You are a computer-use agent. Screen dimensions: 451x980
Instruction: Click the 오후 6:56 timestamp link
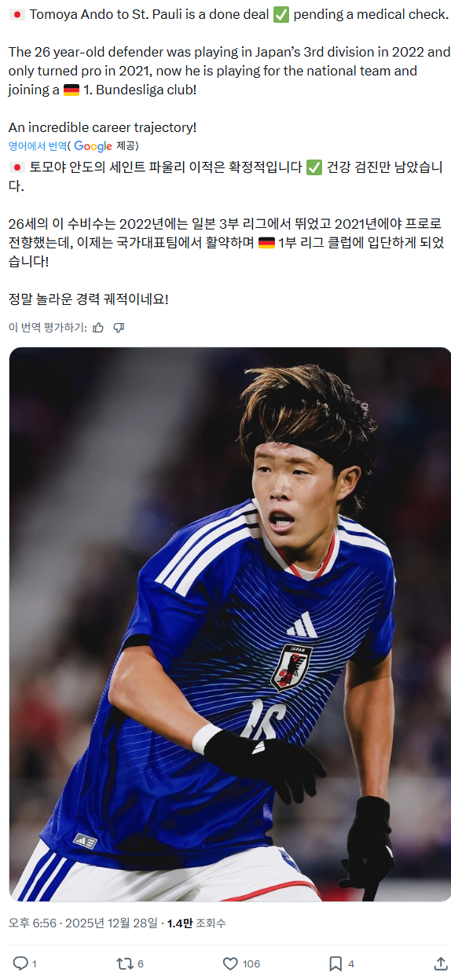coord(32,923)
